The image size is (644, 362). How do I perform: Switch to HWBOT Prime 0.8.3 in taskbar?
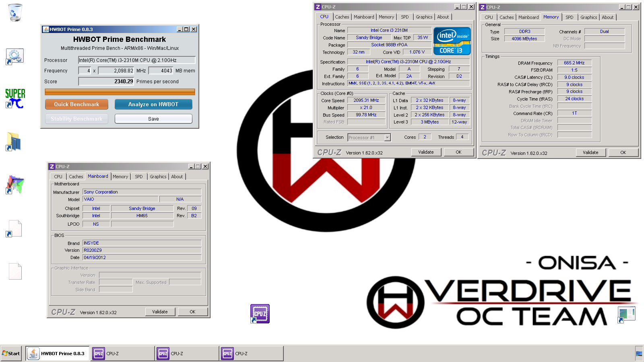[x=57, y=354]
